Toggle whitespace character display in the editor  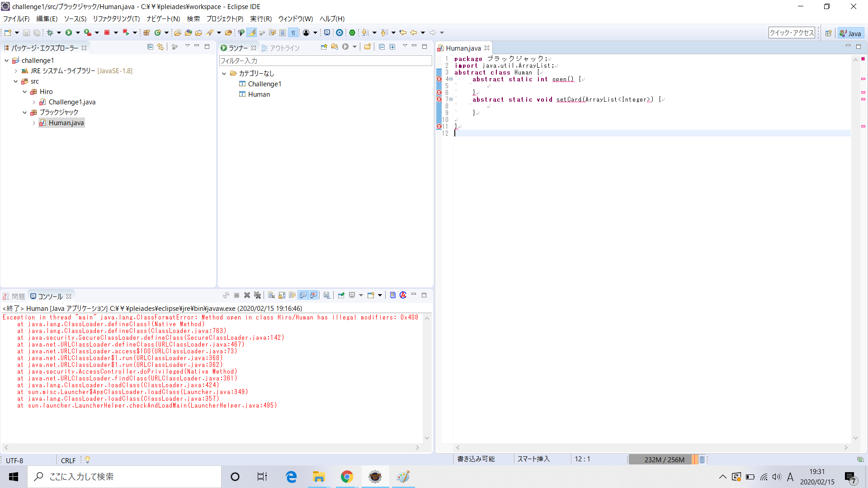point(293,33)
